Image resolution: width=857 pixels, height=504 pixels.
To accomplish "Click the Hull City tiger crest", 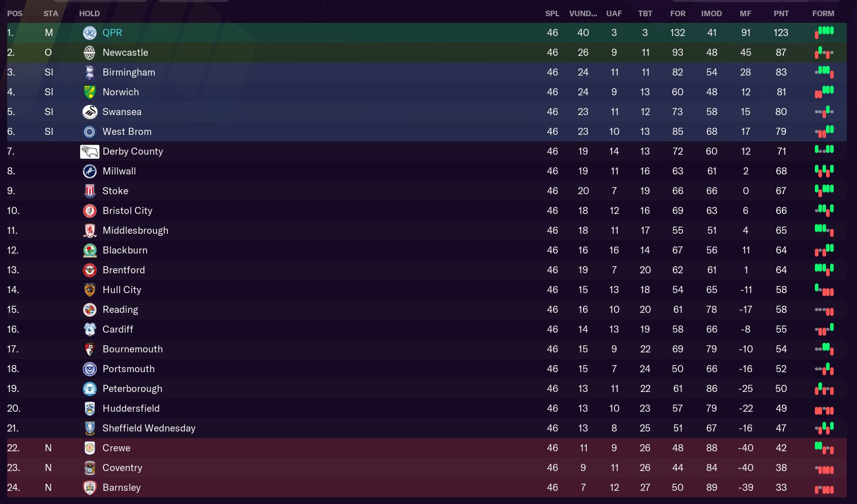I will [90, 290].
